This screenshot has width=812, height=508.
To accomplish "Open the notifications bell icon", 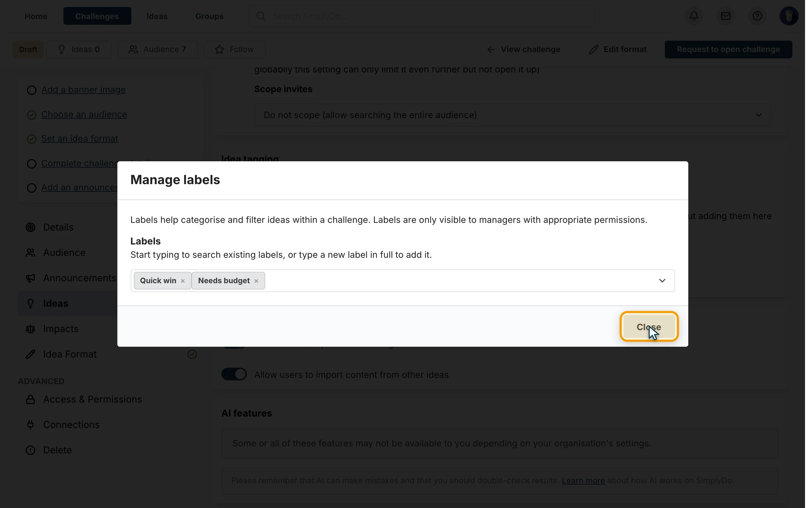I will pyautogui.click(x=694, y=16).
